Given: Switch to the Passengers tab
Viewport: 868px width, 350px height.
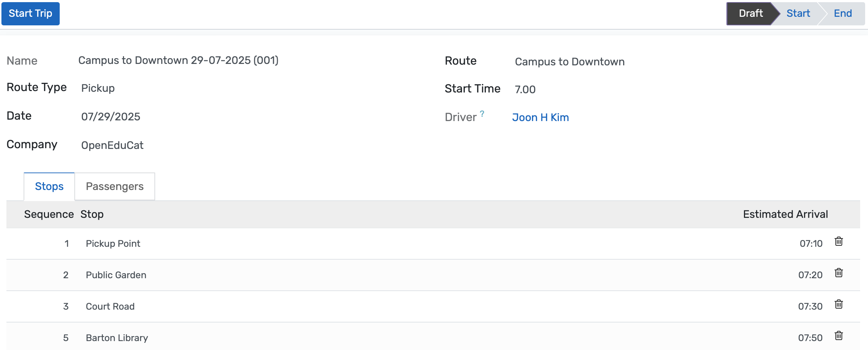Looking at the screenshot, I should 114,186.
